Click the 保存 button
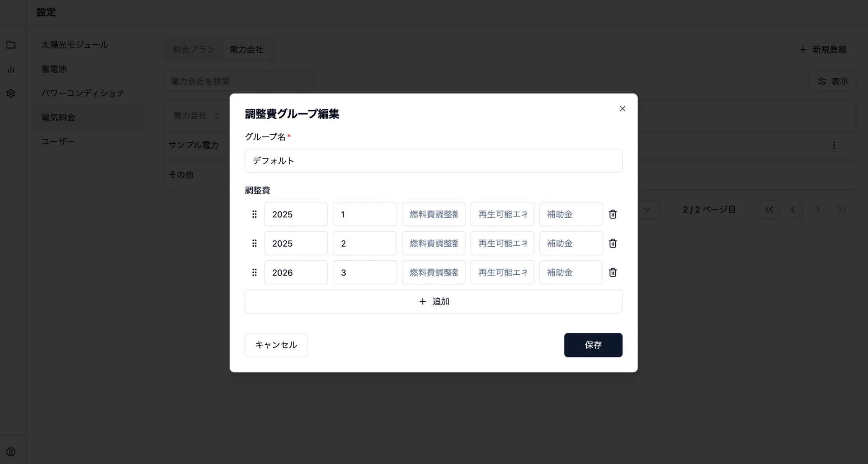Viewport: 868px width, 464px height. tap(593, 345)
